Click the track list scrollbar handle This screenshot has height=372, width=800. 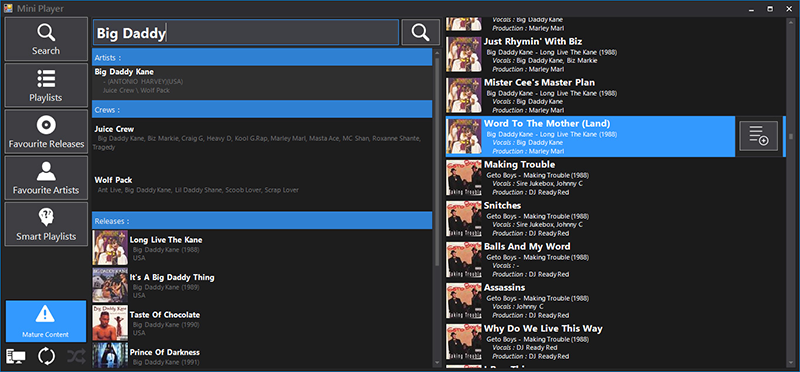click(x=791, y=136)
